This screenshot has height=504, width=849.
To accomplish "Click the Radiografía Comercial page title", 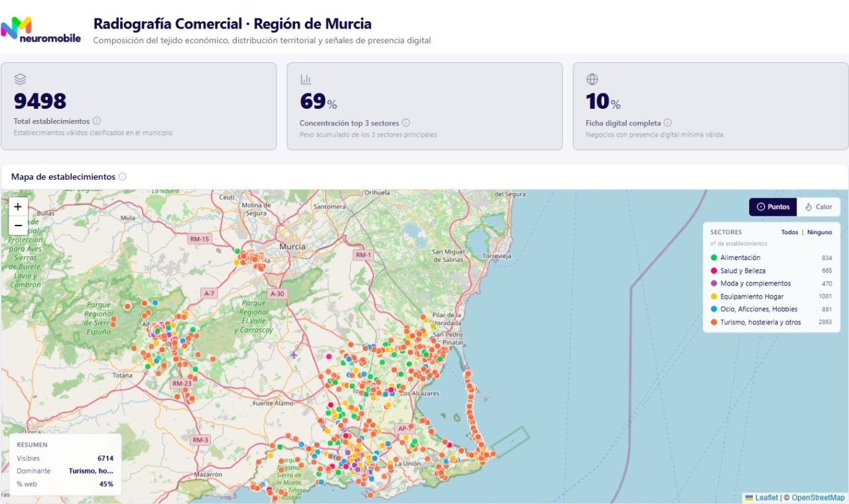I will (232, 24).
